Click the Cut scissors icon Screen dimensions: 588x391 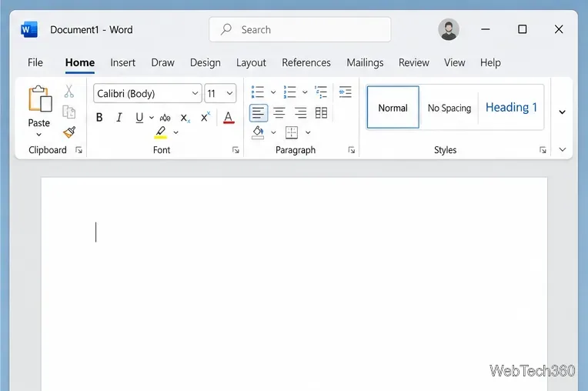tap(69, 91)
